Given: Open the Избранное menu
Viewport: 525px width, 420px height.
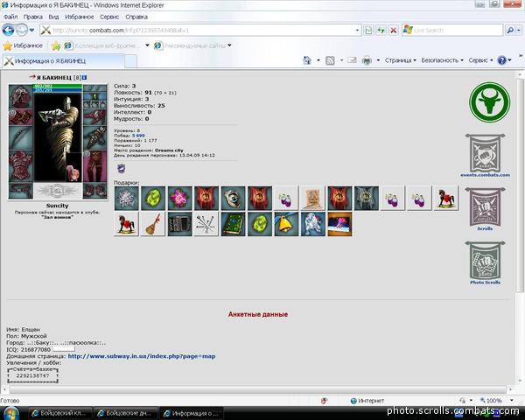Looking at the screenshot, I should click(x=80, y=17).
